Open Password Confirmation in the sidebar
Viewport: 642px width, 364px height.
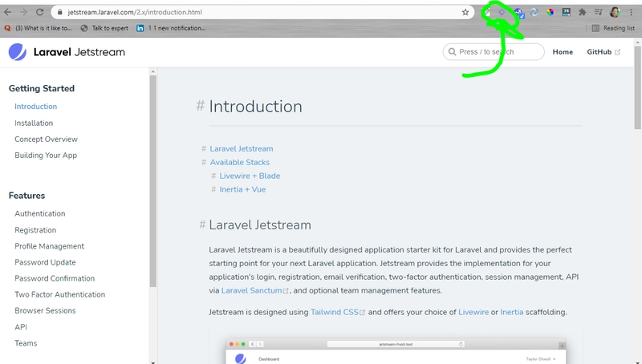pos(55,278)
